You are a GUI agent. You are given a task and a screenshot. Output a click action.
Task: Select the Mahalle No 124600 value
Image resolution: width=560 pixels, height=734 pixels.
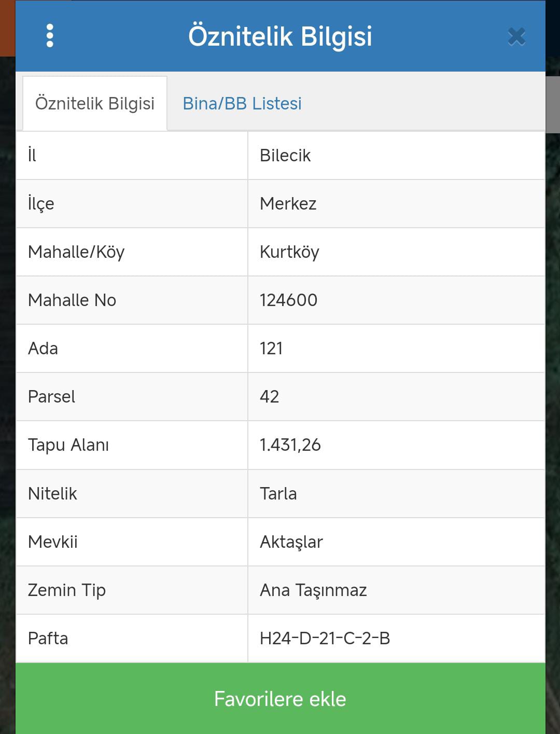click(288, 300)
